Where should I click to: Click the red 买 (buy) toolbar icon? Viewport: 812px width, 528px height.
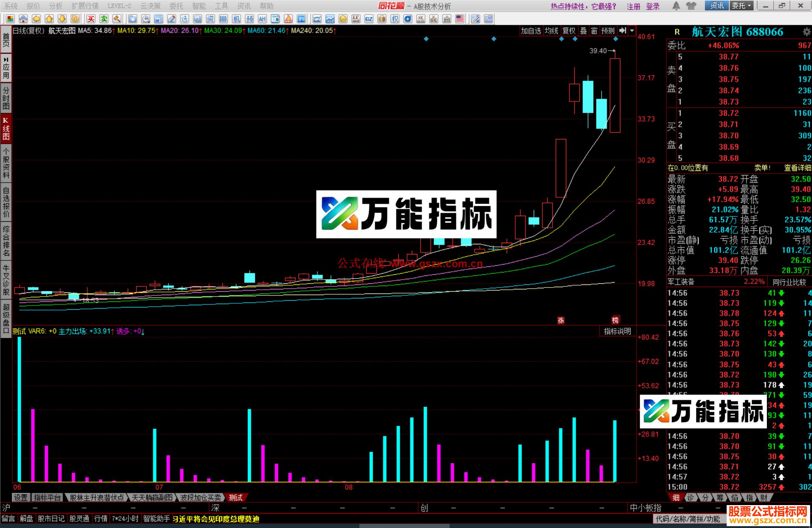(x=91, y=19)
